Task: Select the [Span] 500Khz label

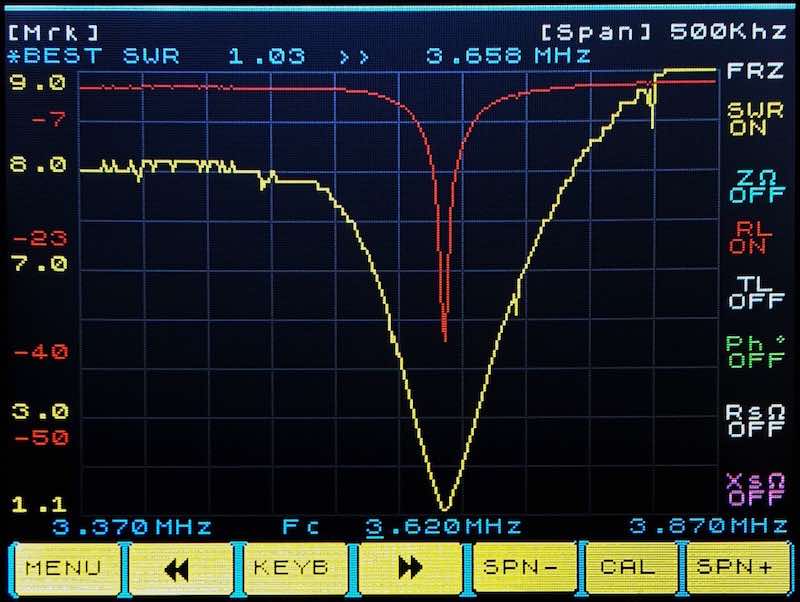Action: [667, 32]
